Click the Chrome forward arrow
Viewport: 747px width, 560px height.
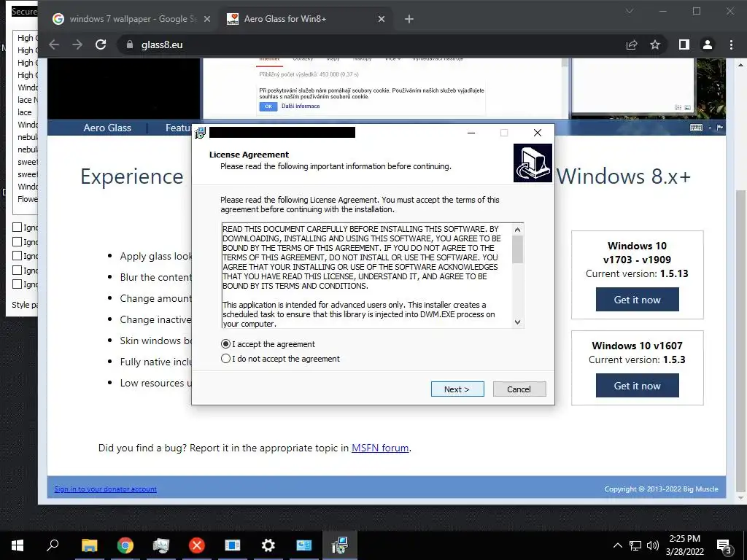pyautogui.click(x=77, y=44)
